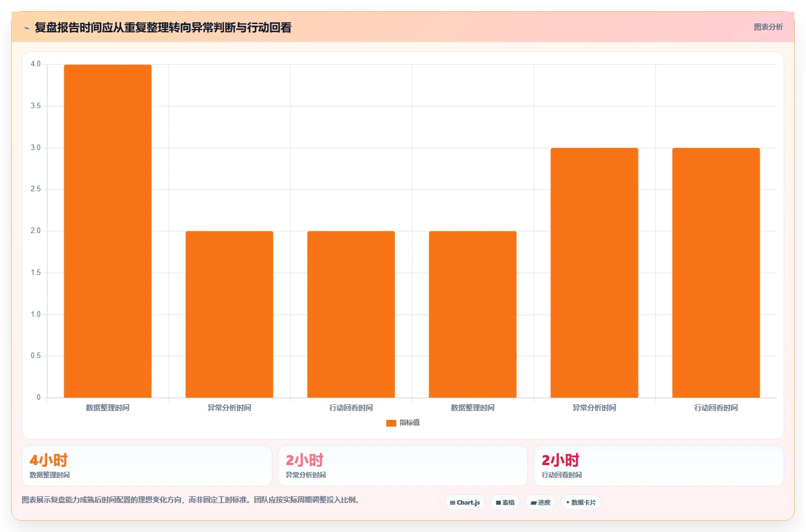Viewport: 806px width, 532px height.
Task: Open the 2小时 行动回看时间 stat card
Action: 659,466
